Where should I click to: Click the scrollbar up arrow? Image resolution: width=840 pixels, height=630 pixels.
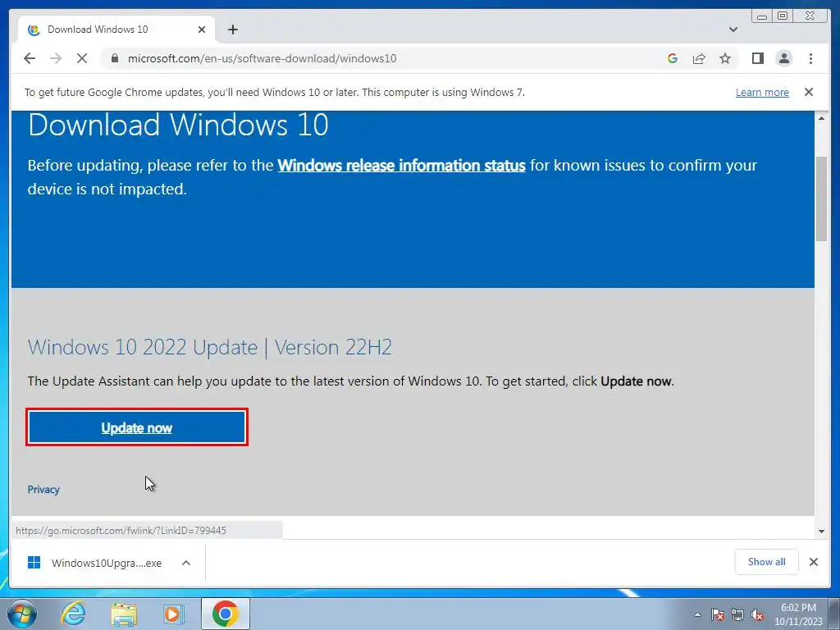pyautogui.click(x=821, y=118)
